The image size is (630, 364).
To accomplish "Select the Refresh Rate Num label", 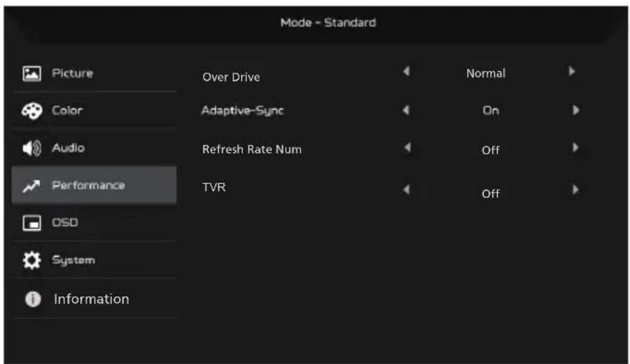I will [x=252, y=149].
